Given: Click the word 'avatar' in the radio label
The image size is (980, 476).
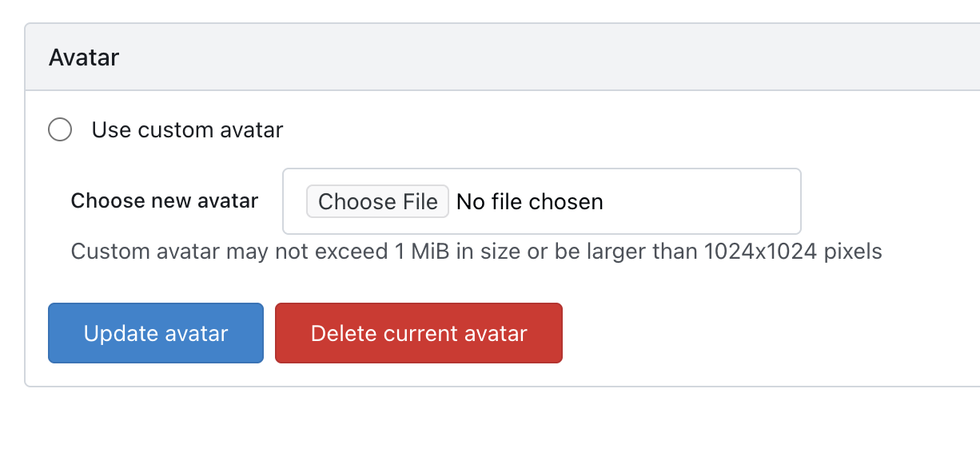Looking at the screenshot, I should coord(253,129).
